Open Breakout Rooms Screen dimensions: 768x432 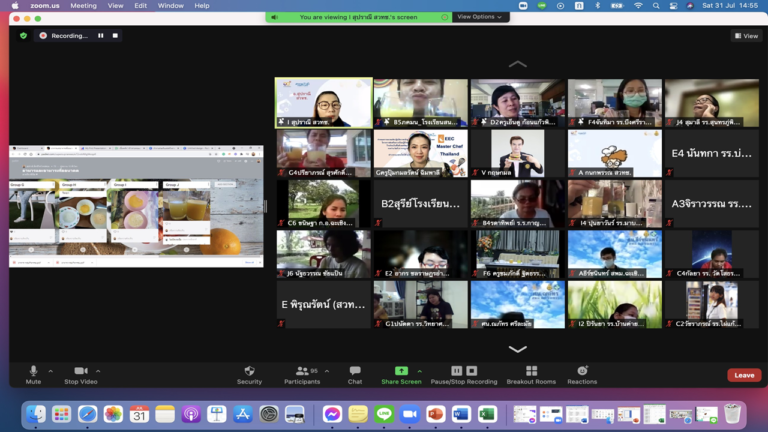[531, 371]
